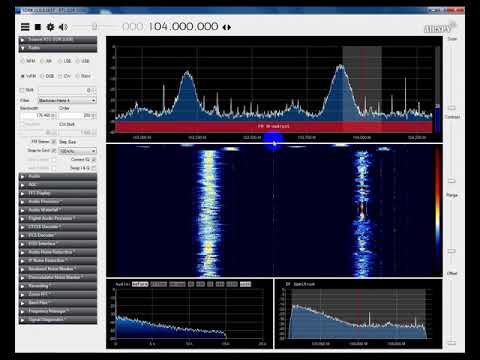Expand the Audio Noise Reduction panel
480x360 pixels.
[58, 252]
